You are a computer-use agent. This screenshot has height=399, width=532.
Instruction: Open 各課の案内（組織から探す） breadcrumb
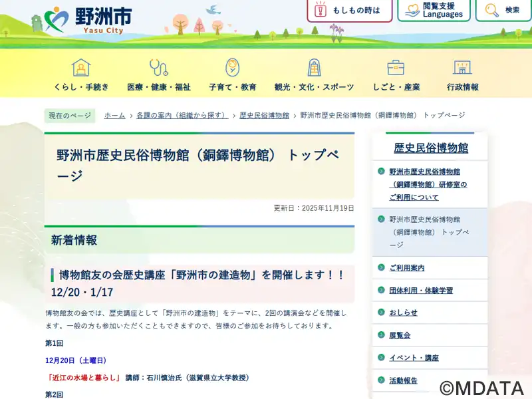(182, 115)
